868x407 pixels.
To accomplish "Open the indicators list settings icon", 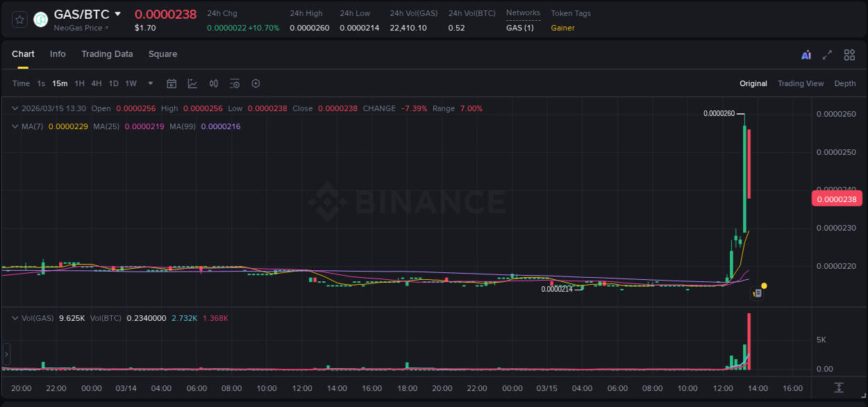I will click(235, 83).
